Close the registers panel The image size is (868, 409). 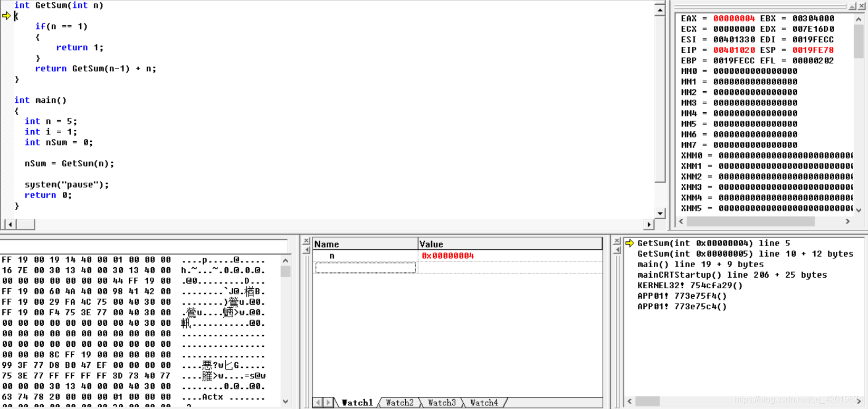point(862,6)
